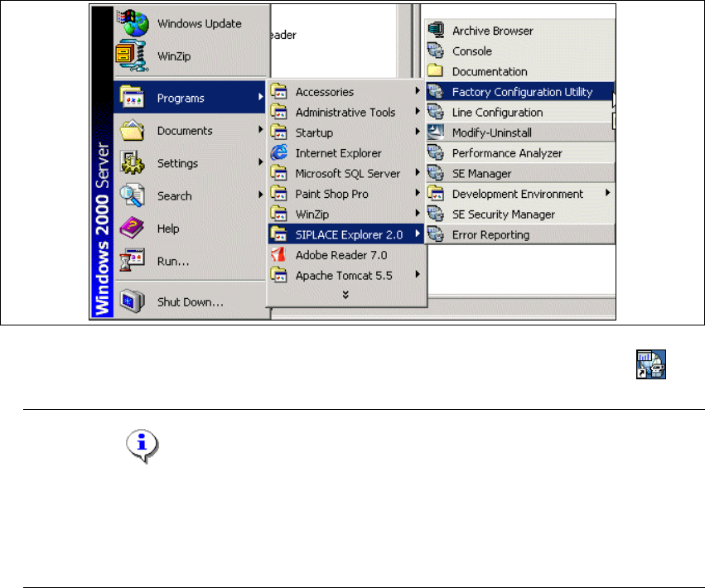Click the Internet Explorer icon
705x588 pixels.
click(x=278, y=153)
